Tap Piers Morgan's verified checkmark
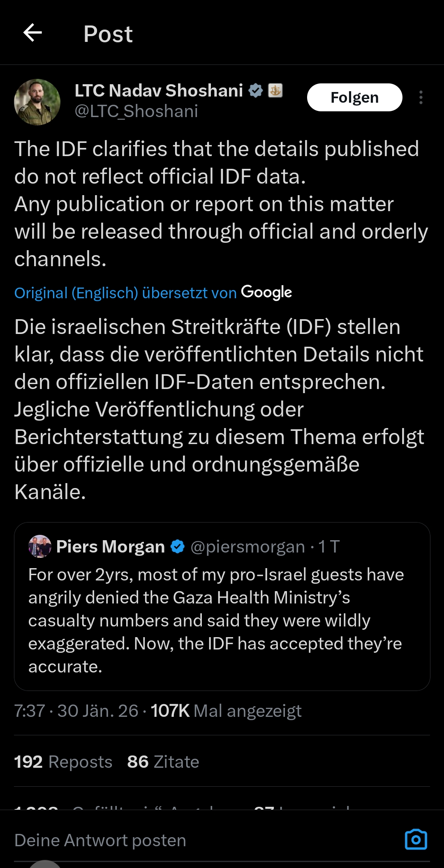 pyautogui.click(x=178, y=546)
